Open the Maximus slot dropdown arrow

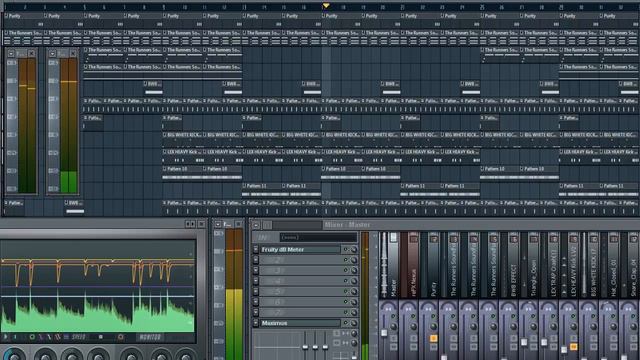(x=256, y=323)
